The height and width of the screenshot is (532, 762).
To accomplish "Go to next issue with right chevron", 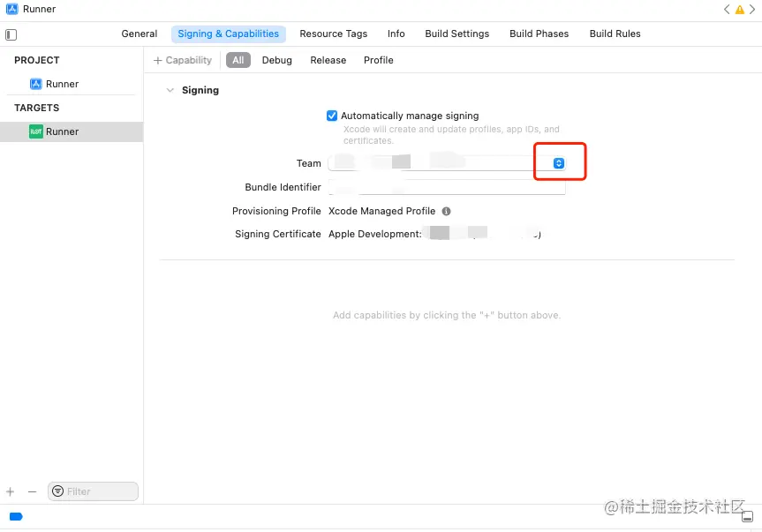I will coord(752,9).
